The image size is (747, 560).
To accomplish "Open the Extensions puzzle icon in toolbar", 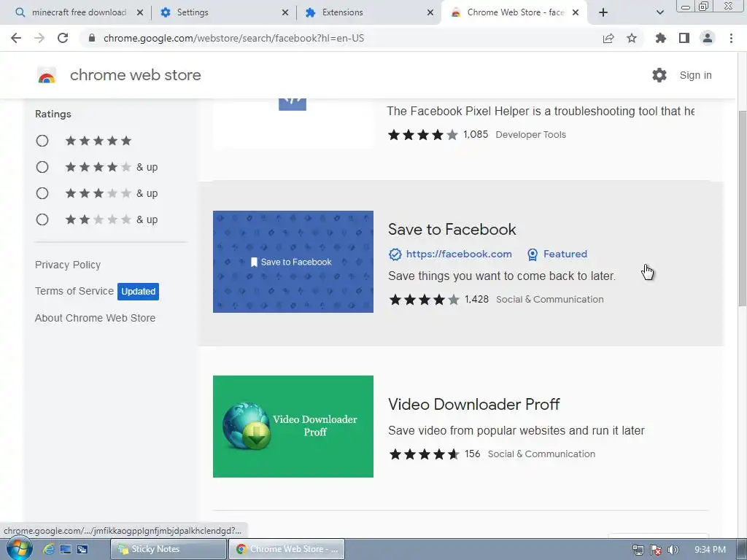I will tap(660, 38).
